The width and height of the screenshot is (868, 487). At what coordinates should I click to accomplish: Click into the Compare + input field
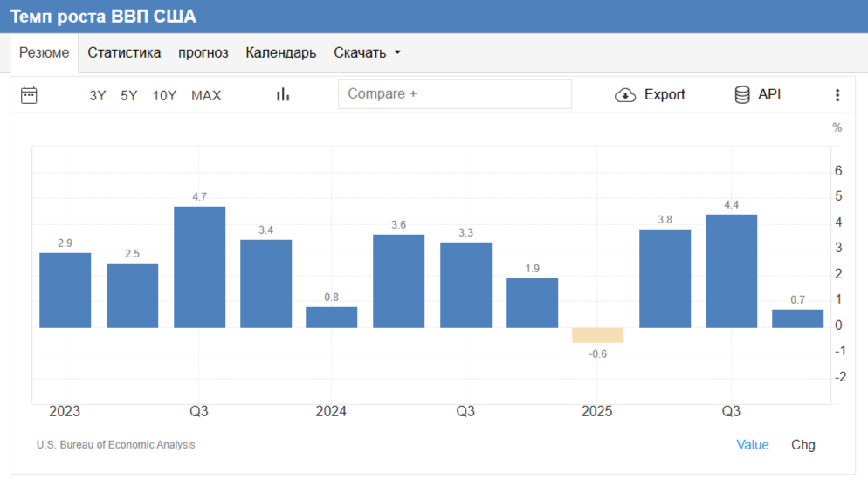[454, 94]
